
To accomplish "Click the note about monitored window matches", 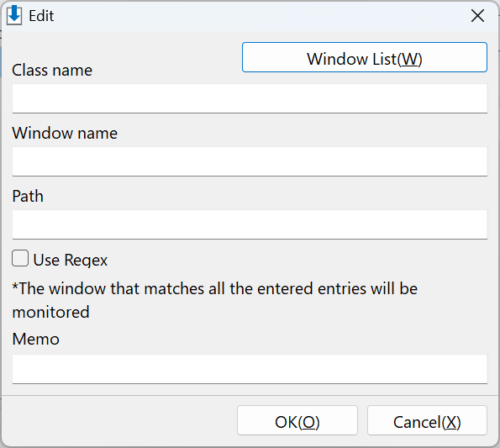I will (215, 300).
